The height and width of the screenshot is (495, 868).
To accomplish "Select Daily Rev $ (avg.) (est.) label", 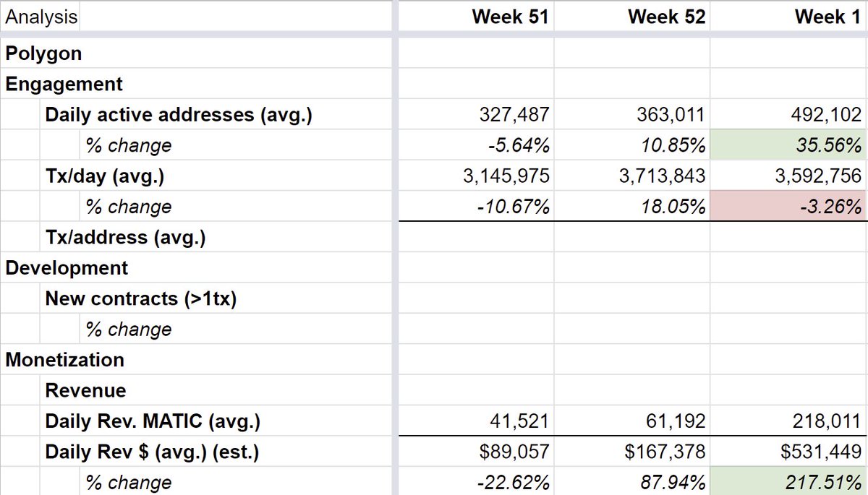I will tap(152, 452).
